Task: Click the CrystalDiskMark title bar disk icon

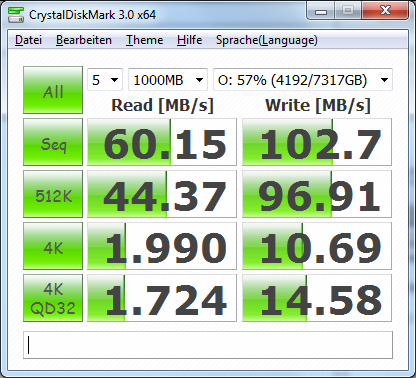Action: [16, 14]
